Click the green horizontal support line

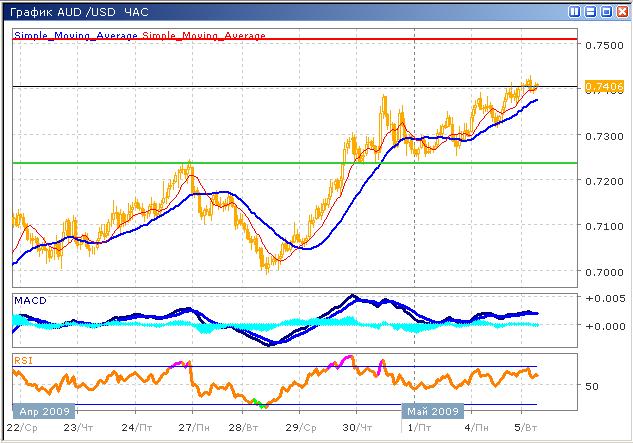click(300, 162)
